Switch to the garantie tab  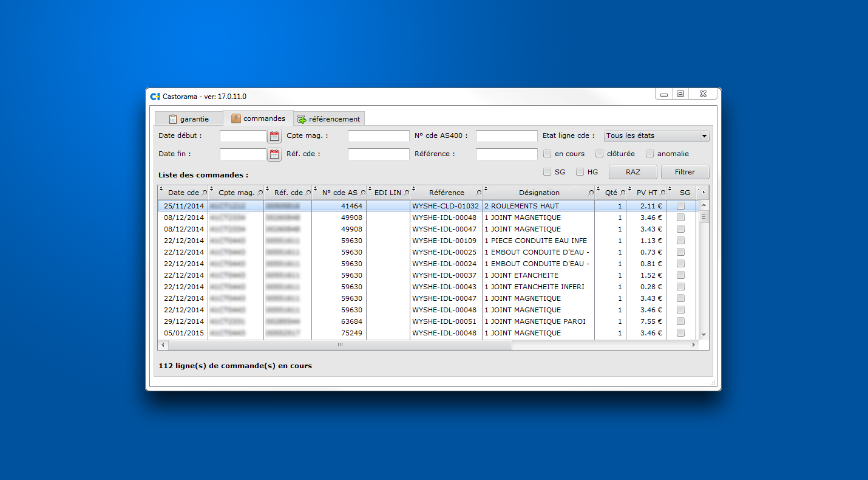(188, 119)
